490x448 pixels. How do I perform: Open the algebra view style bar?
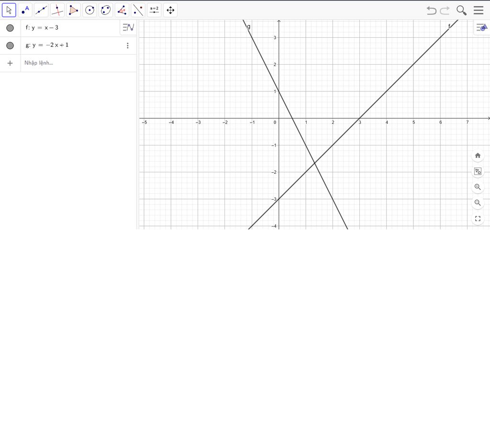pos(128,27)
